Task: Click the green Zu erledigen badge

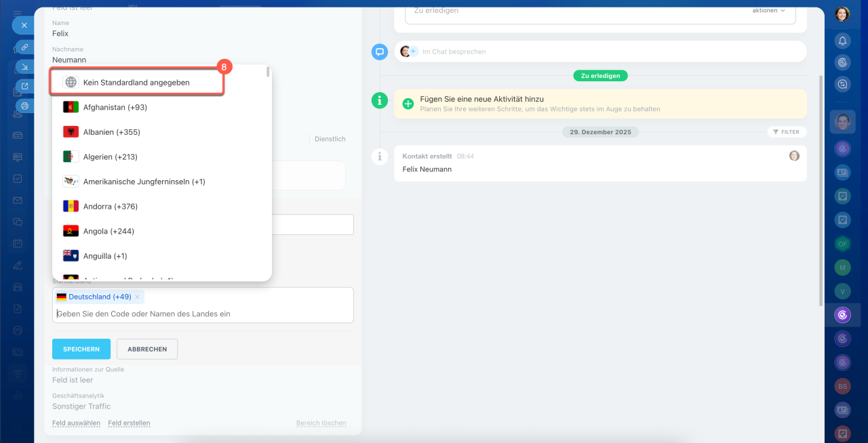Action: point(600,76)
